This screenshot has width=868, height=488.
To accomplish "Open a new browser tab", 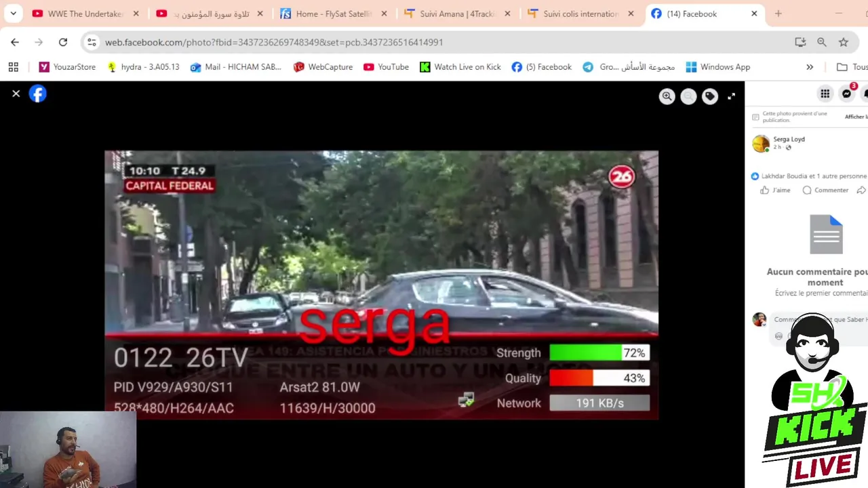I will pos(778,14).
